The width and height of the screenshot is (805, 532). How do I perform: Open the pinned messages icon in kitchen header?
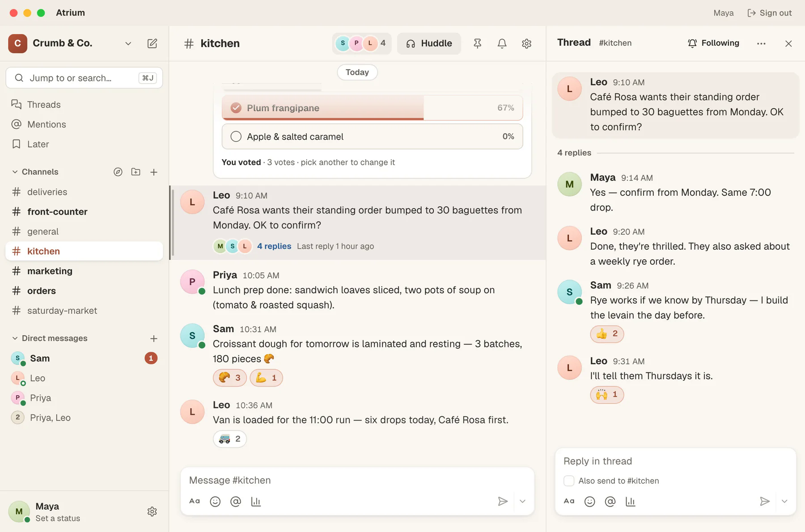477,43
